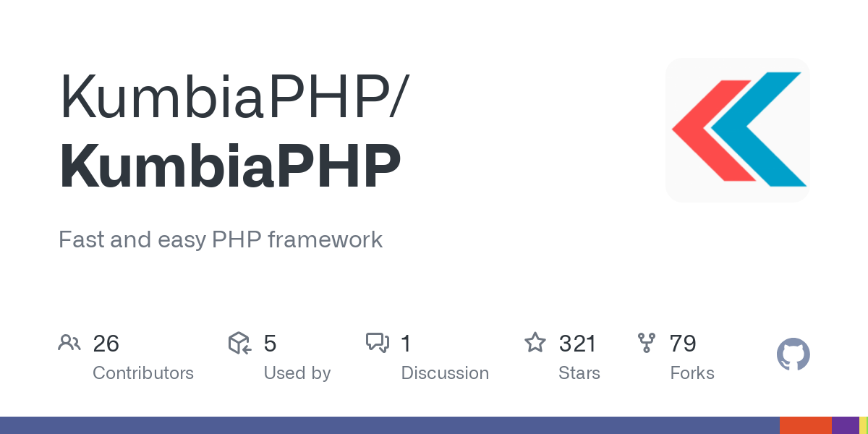This screenshot has width=868, height=434.
Task: Click the contributors people icon
Action: (x=69, y=343)
